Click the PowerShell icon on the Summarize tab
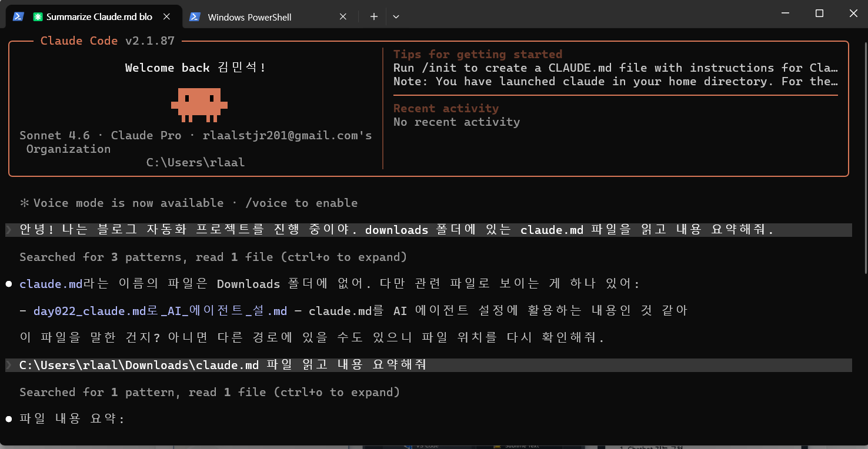This screenshot has width=868, height=449. coord(18,17)
